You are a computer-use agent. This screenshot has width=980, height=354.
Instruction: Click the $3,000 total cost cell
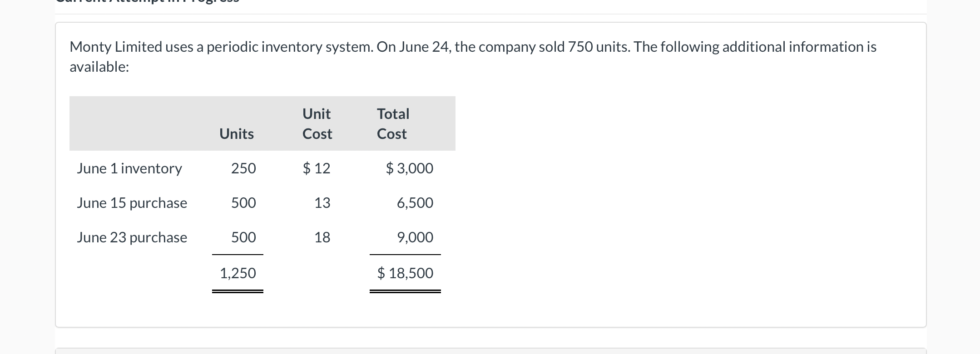click(410, 168)
